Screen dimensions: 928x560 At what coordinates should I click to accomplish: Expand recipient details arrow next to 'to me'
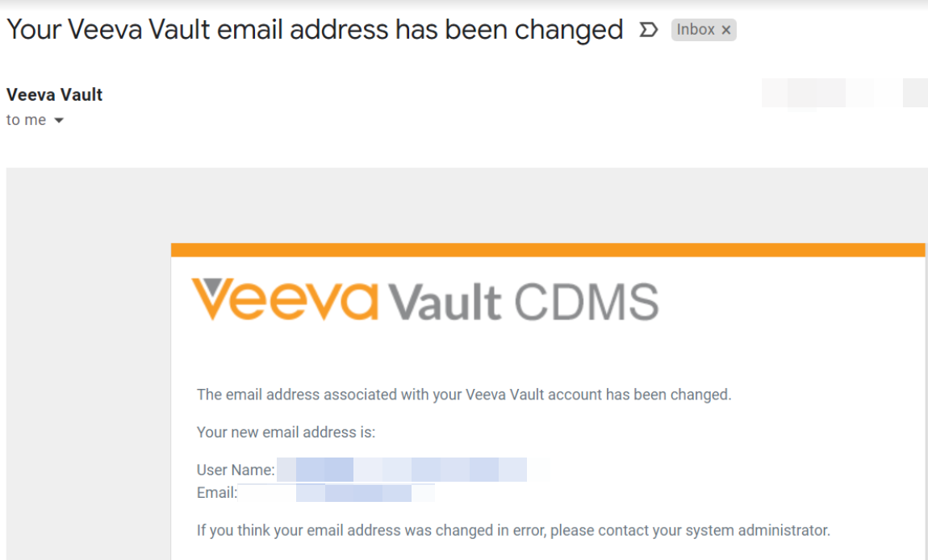coord(58,121)
